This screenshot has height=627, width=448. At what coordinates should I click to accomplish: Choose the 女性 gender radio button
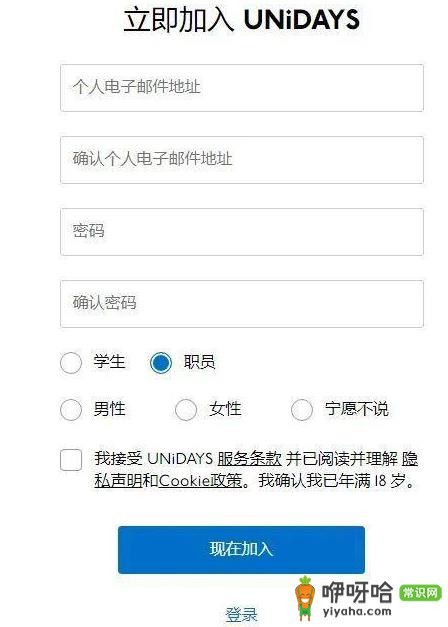tap(186, 409)
